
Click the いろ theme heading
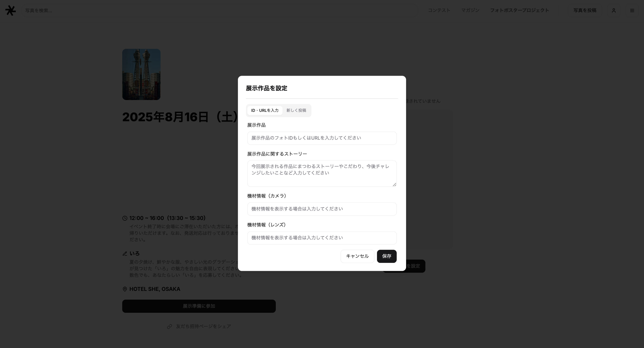click(x=134, y=254)
